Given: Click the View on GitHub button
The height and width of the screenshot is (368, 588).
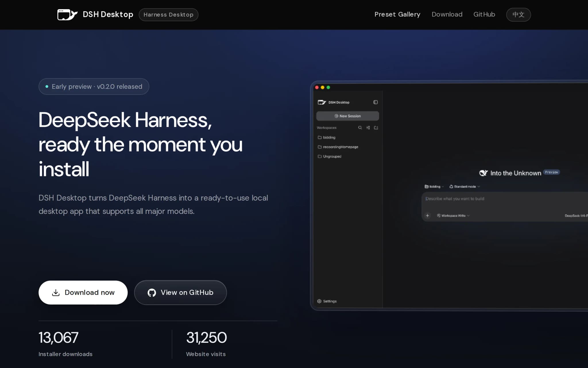Looking at the screenshot, I should 180,292.
